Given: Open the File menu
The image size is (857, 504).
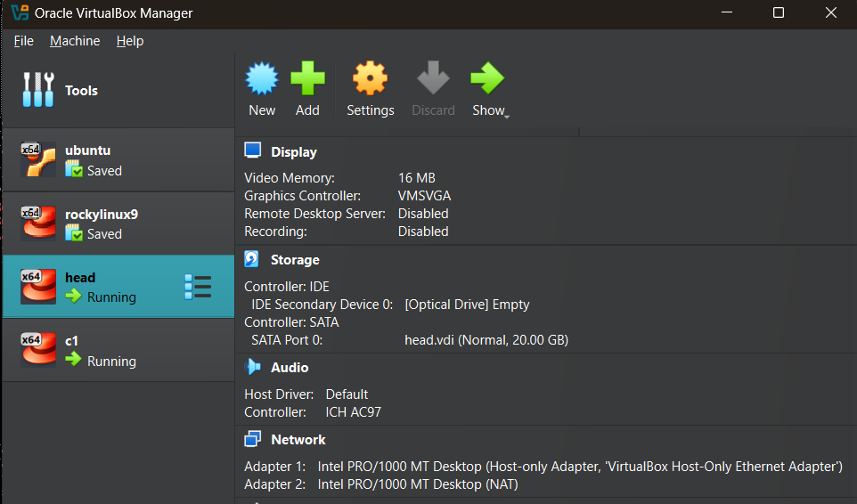Looking at the screenshot, I should 23,41.
